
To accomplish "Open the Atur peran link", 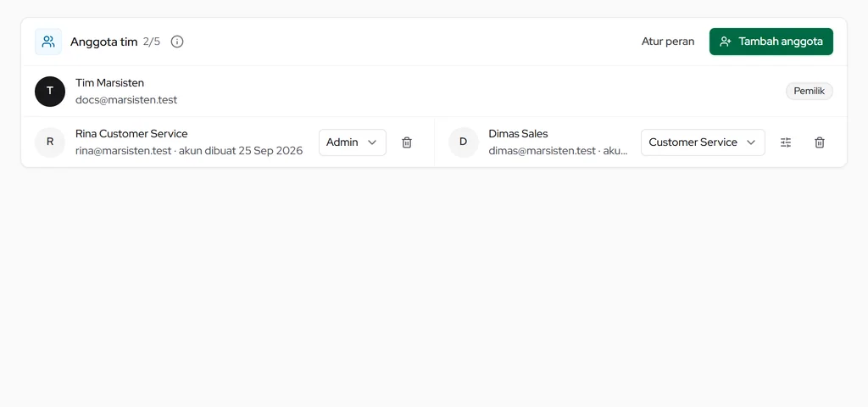I will (668, 42).
